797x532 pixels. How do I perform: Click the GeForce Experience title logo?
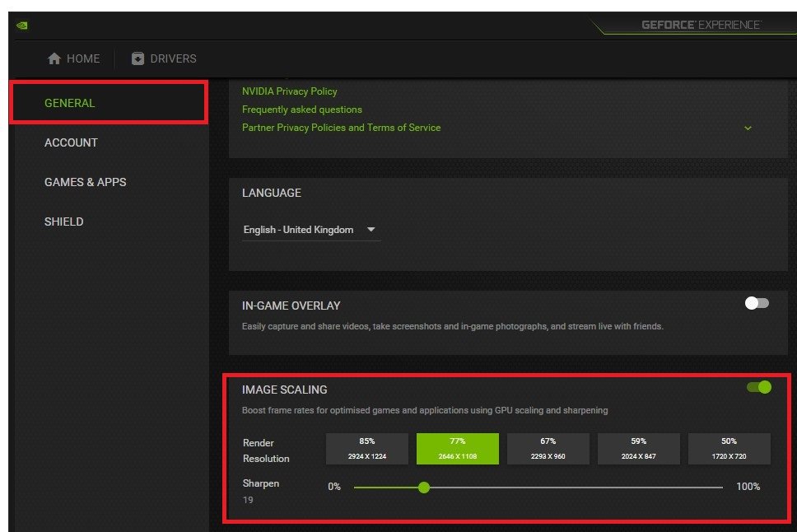tap(701, 25)
